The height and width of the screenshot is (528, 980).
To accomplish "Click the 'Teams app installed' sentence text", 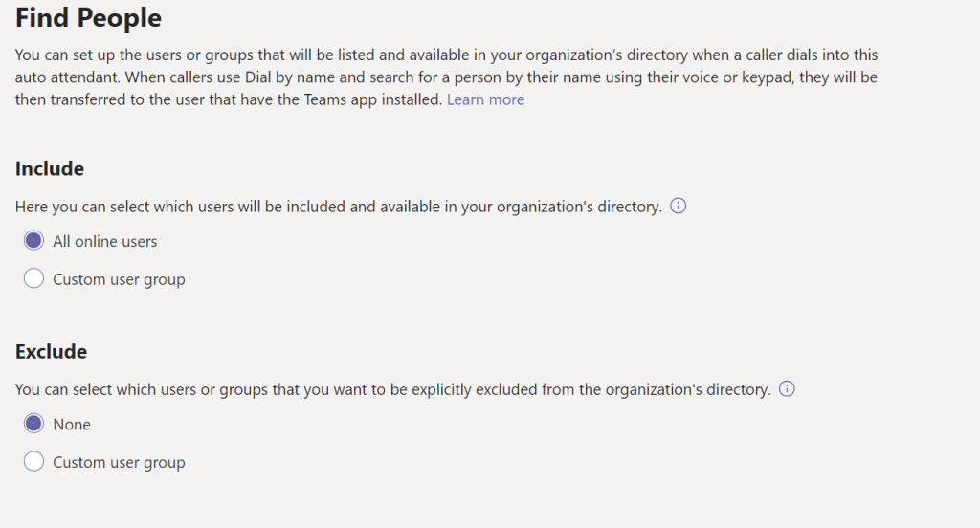I will tap(230, 99).
